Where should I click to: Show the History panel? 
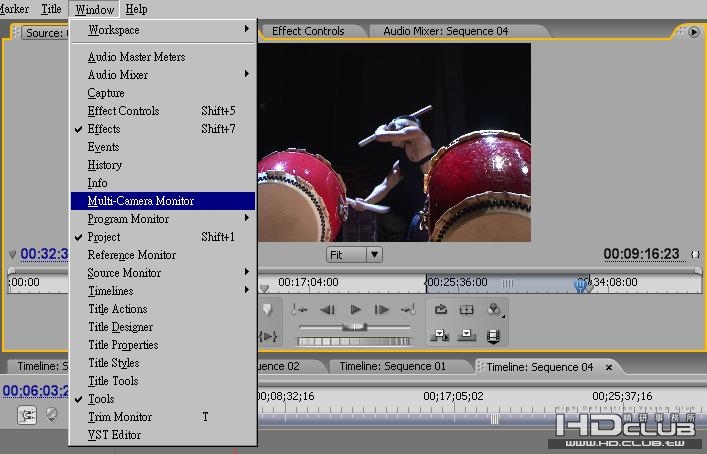coord(163,165)
